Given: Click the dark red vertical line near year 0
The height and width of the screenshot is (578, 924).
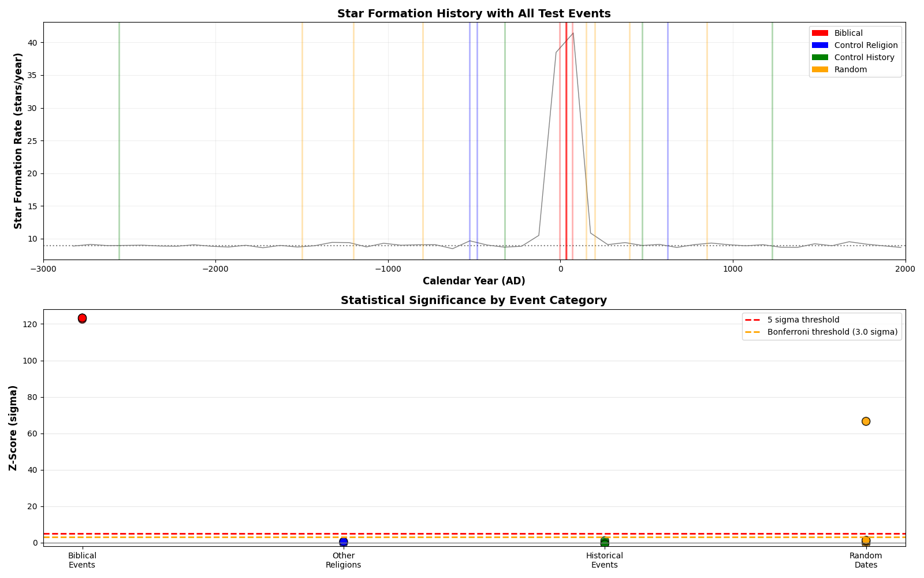Looking at the screenshot, I should 567,141.
